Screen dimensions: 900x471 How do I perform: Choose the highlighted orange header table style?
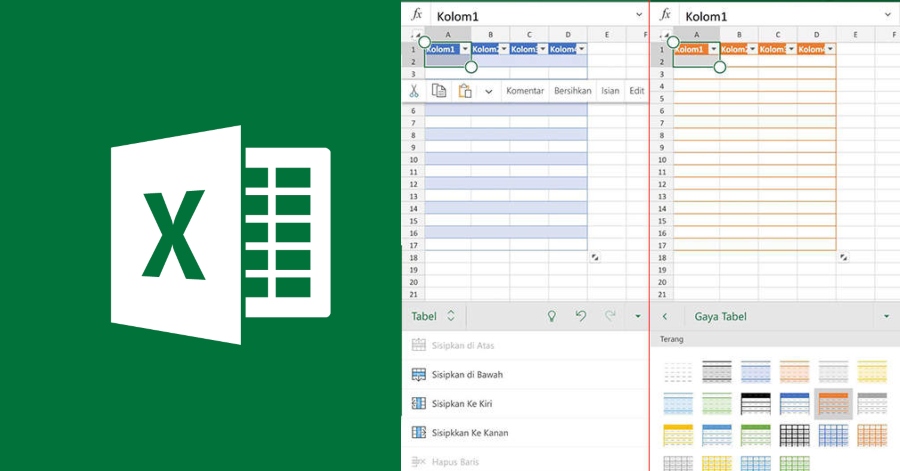coord(833,404)
